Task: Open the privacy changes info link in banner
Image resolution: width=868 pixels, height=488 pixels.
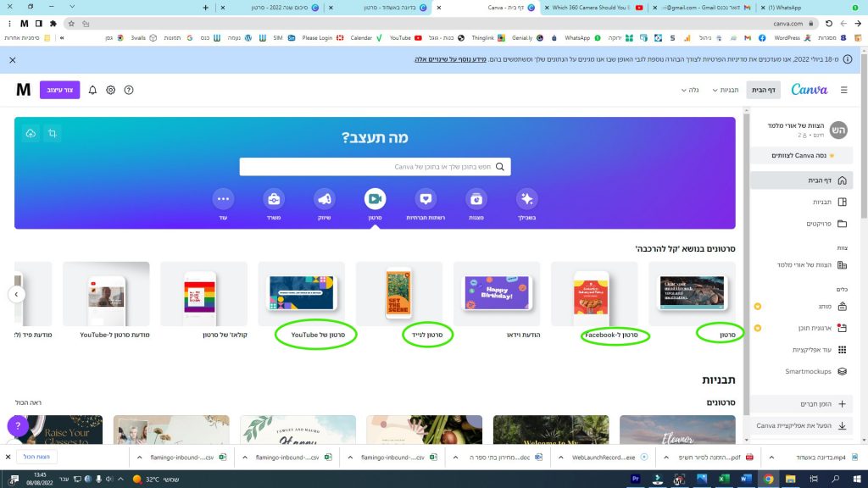Action: click(x=450, y=59)
